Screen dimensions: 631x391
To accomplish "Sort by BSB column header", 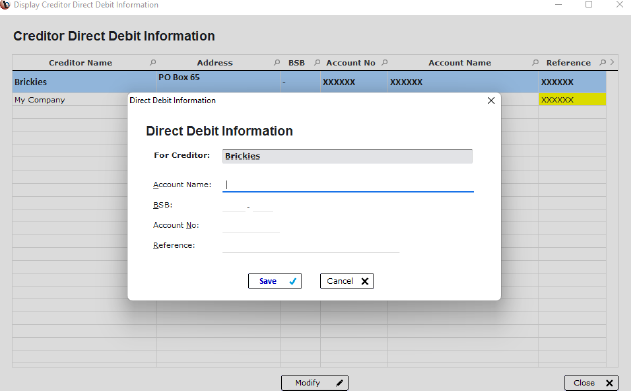I will pyautogui.click(x=296, y=63).
